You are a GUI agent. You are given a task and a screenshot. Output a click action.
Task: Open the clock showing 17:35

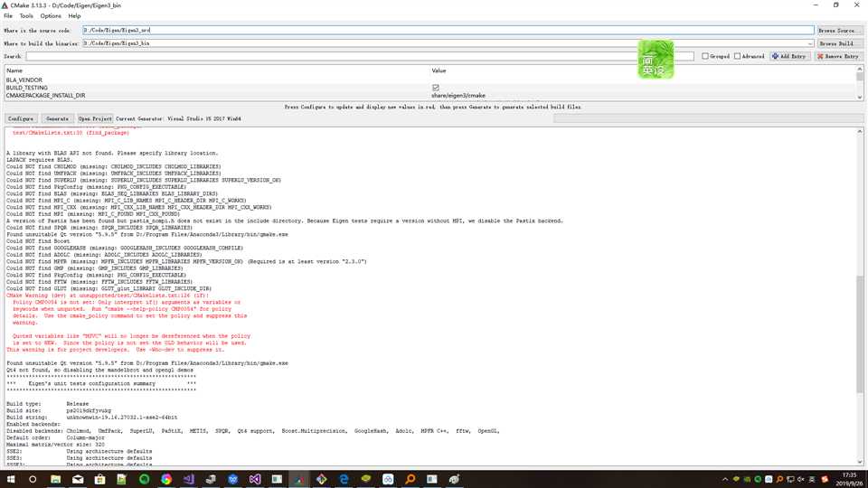(x=850, y=479)
